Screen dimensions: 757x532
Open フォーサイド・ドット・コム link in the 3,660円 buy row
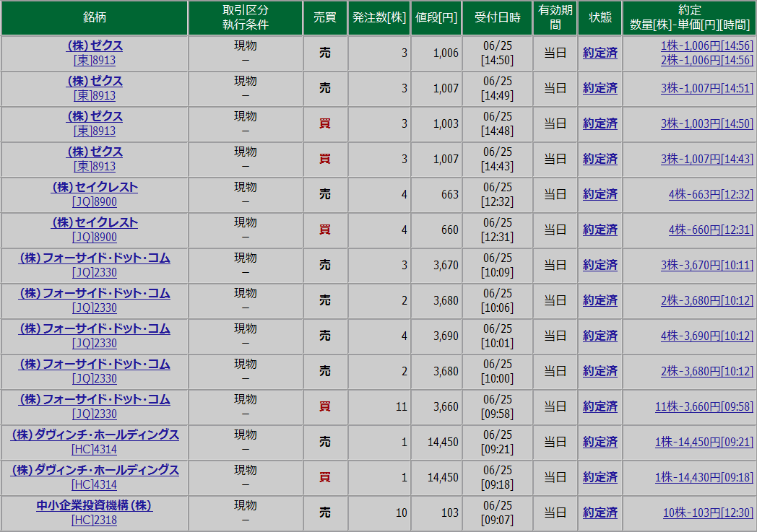pyautogui.click(x=95, y=399)
